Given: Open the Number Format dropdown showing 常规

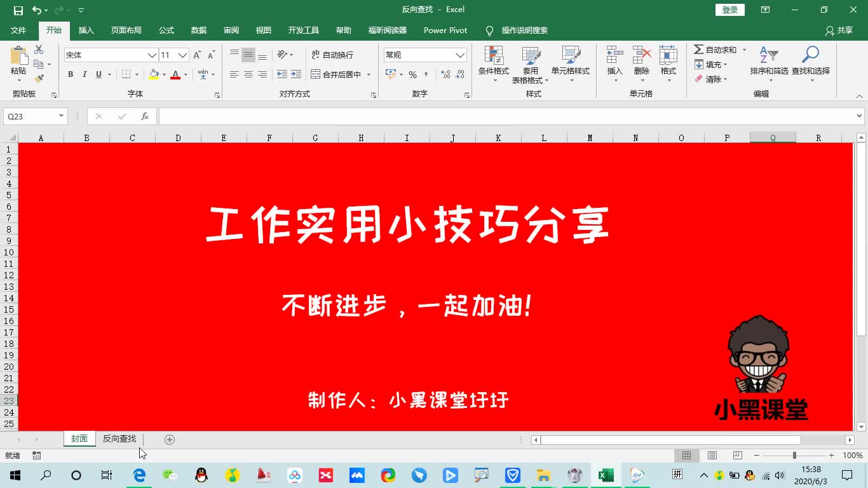Looking at the screenshot, I should [x=424, y=55].
